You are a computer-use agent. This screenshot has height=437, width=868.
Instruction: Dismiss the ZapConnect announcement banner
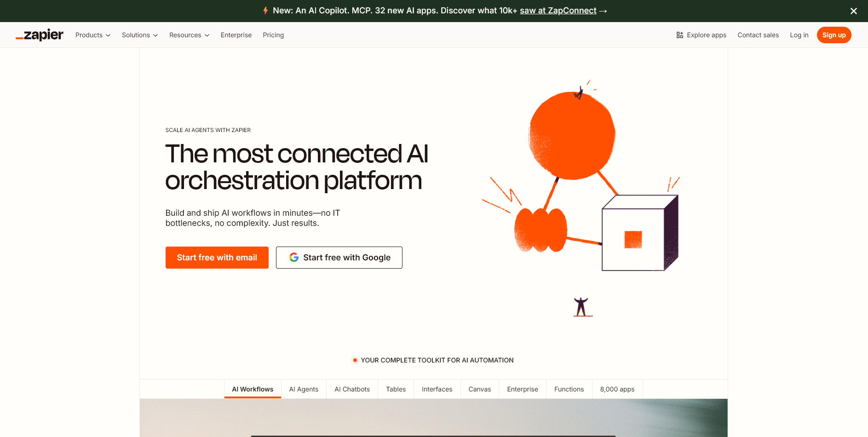click(853, 11)
